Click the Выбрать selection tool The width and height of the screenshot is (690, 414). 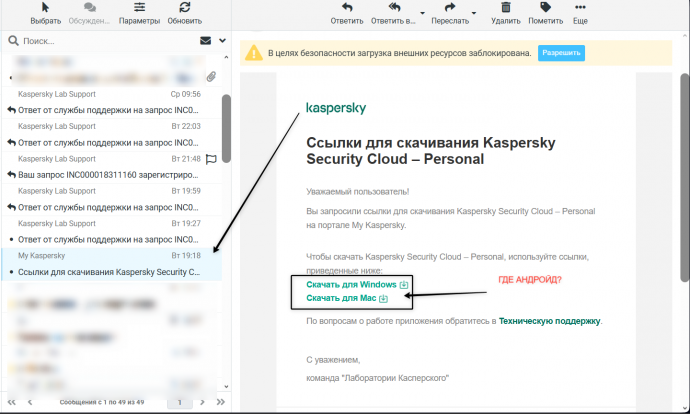[45, 13]
